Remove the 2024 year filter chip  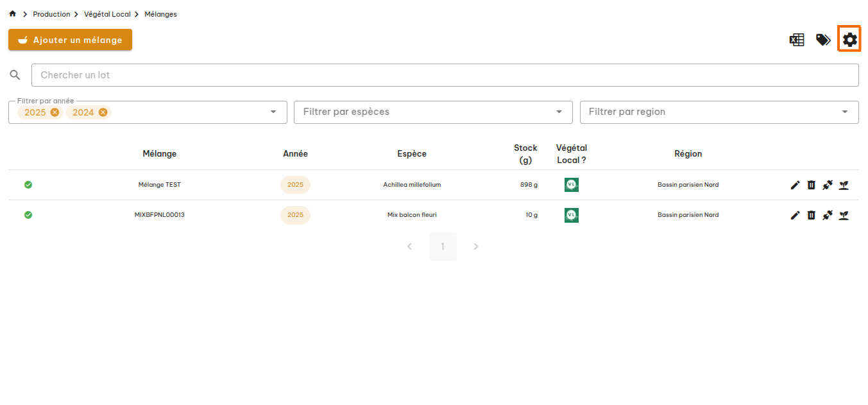(x=103, y=112)
